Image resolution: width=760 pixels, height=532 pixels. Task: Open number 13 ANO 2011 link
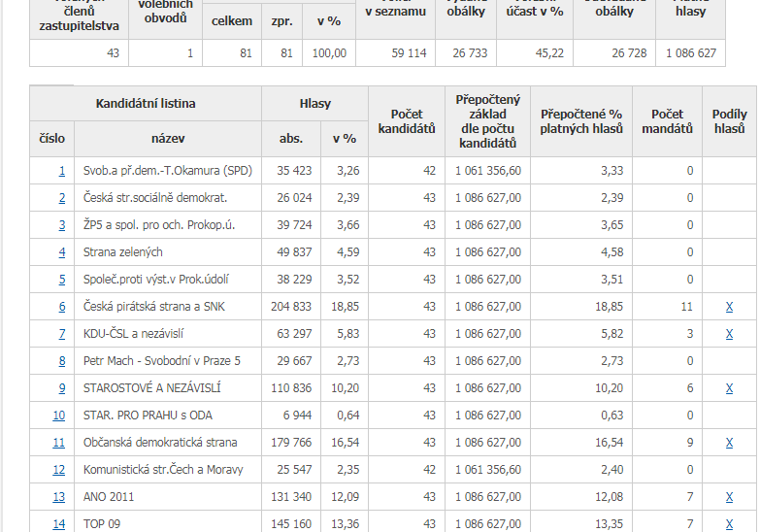coord(58,497)
